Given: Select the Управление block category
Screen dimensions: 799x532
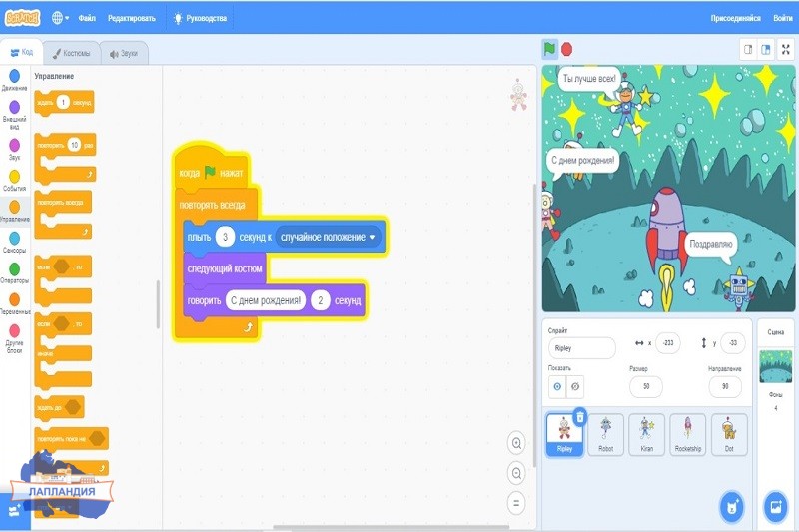Looking at the screenshot, I should pyautogui.click(x=15, y=212).
